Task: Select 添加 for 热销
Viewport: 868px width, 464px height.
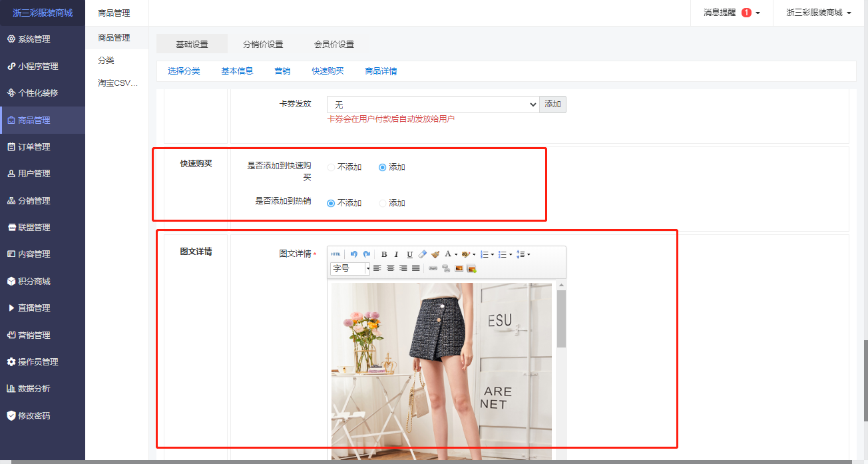Action: (383, 203)
